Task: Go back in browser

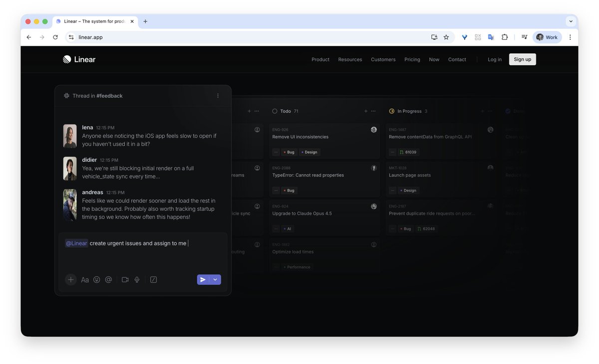Action: (x=29, y=37)
